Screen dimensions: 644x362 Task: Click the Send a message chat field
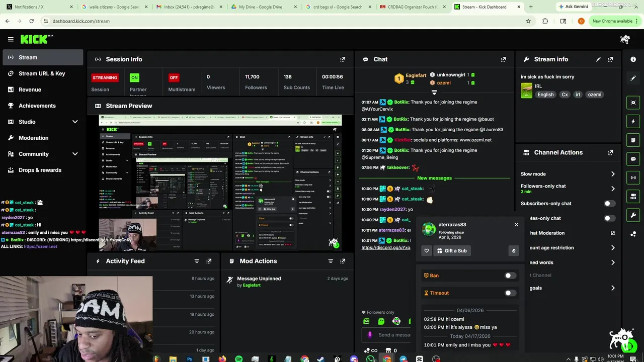(386, 335)
